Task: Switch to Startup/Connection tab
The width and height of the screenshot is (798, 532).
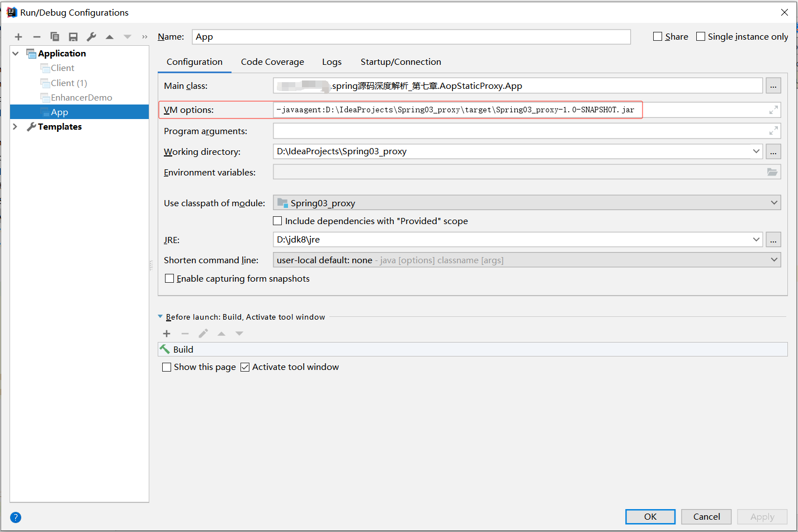Action: 401,62
